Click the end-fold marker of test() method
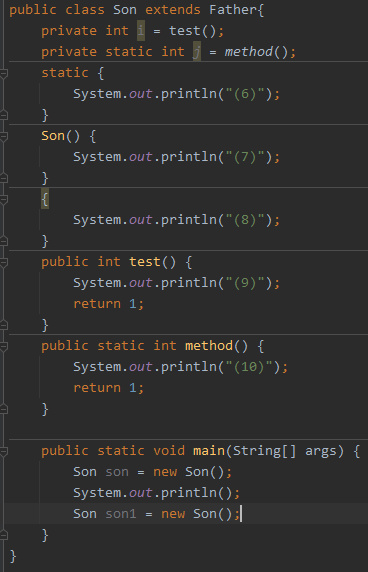The image size is (368, 572). click(4, 325)
